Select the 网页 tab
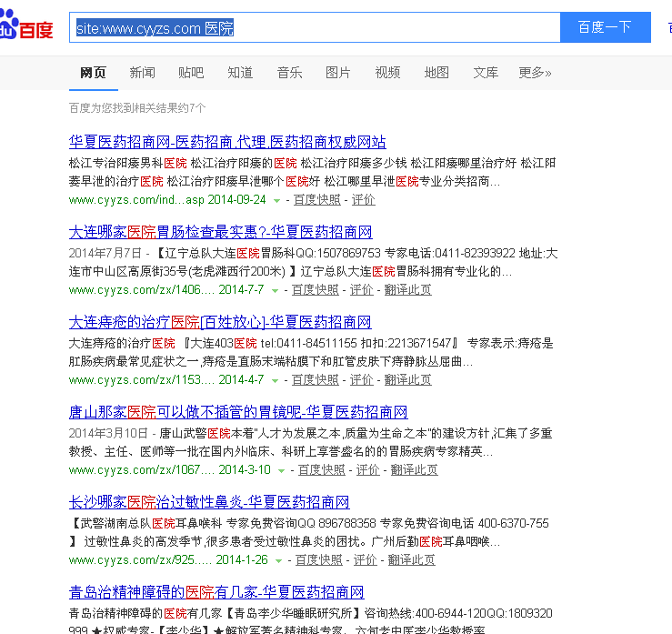672x634 pixels. click(x=93, y=73)
